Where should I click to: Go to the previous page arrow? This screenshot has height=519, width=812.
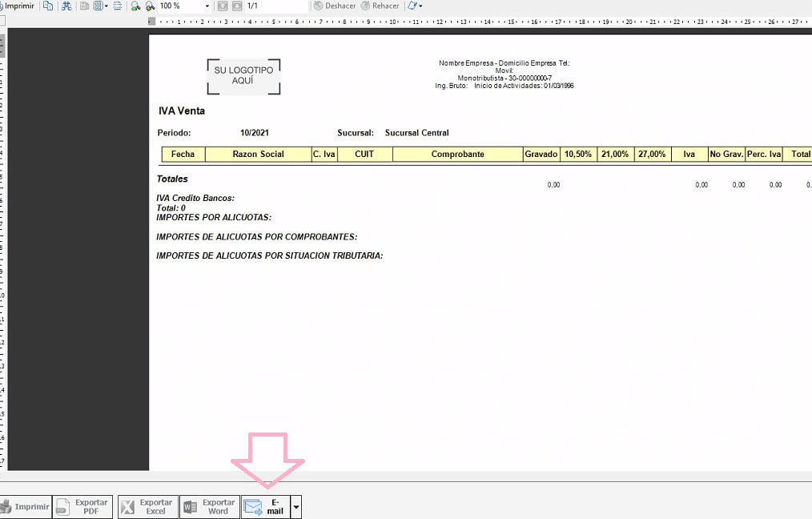tap(223, 6)
